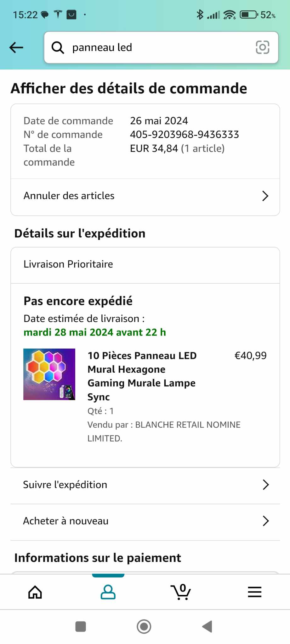Tap Annuler des articles label
290x644 pixels.
(69, 196)
